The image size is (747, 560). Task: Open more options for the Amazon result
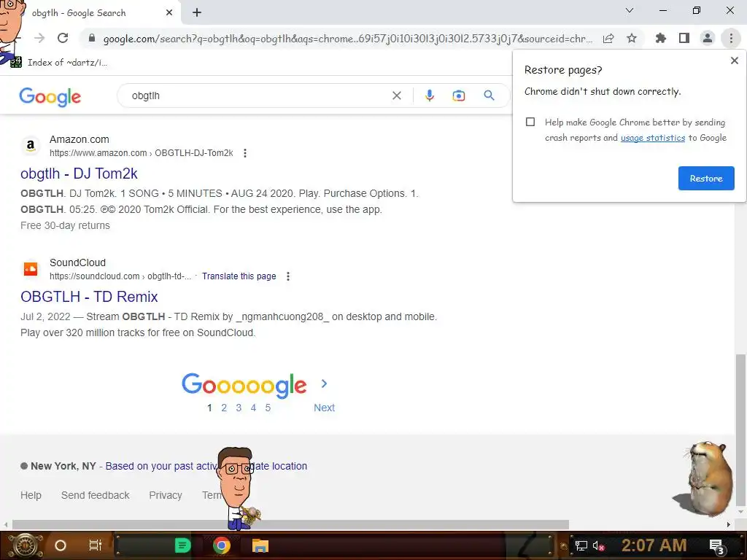point(245,153)
